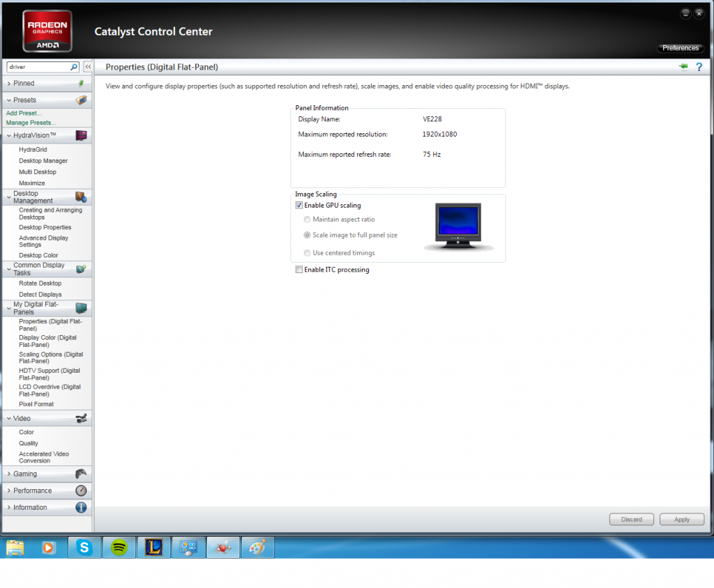Open Video Color page
The width and height of the screenshot is (714, 588).
click(x=26, y=432)
